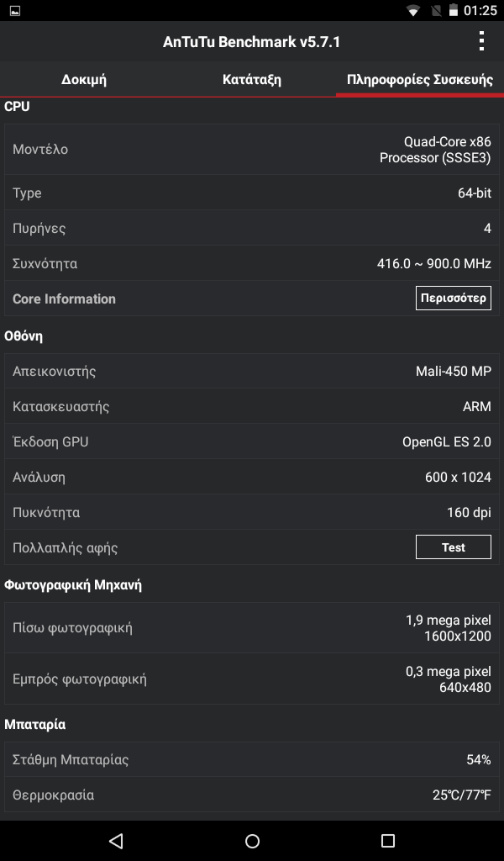Select the Πίσω φωτογραφική camera row
The height and width of the screenshot is (861, 504).
point(252,627)
